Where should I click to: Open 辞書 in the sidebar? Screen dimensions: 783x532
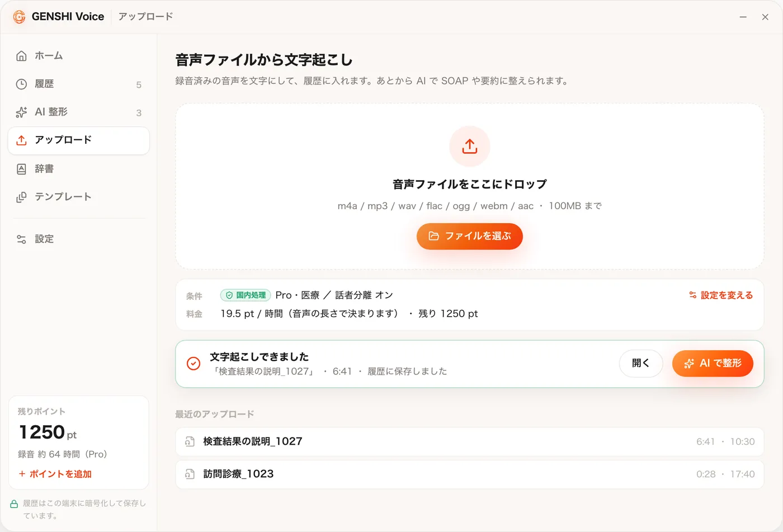(x=78, y=169)
